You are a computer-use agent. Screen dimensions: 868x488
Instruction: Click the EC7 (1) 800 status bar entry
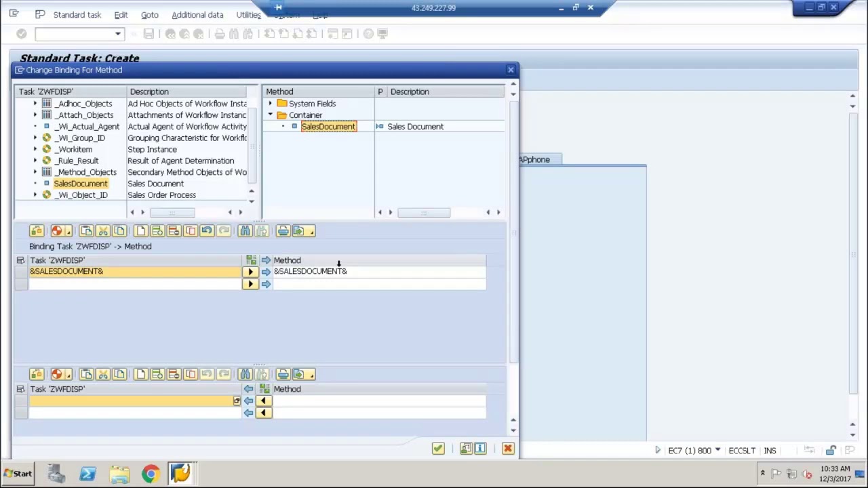point(690,451)
